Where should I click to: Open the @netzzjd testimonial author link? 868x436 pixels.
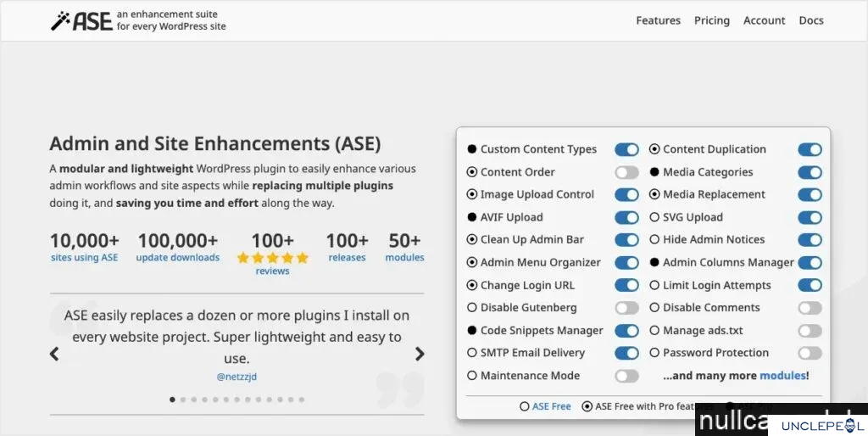coord(236,377)
